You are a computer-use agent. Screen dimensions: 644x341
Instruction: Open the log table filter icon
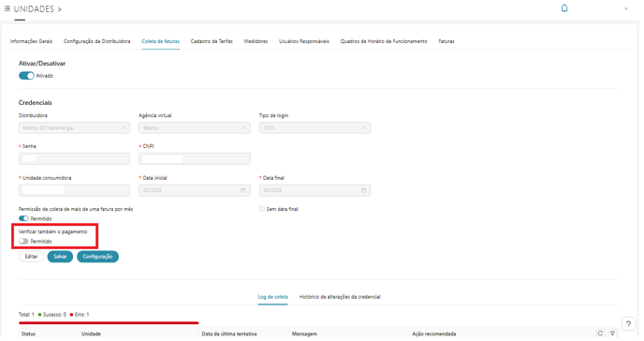(612, 334)
